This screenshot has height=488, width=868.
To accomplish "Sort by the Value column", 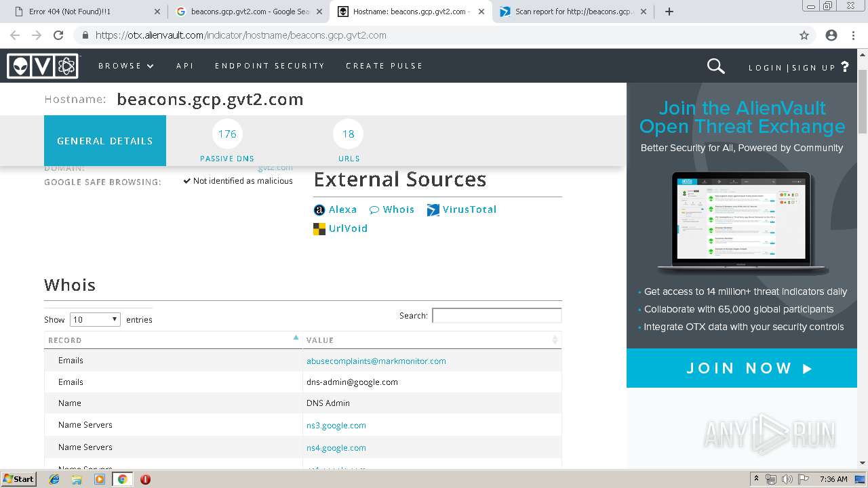I will pyautogui.click(x=432, y=340).
